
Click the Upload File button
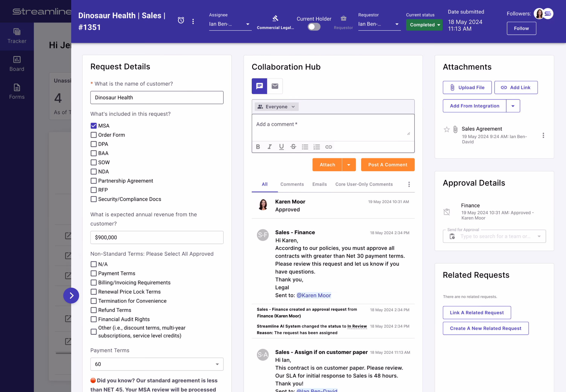(x=467, y=87)
